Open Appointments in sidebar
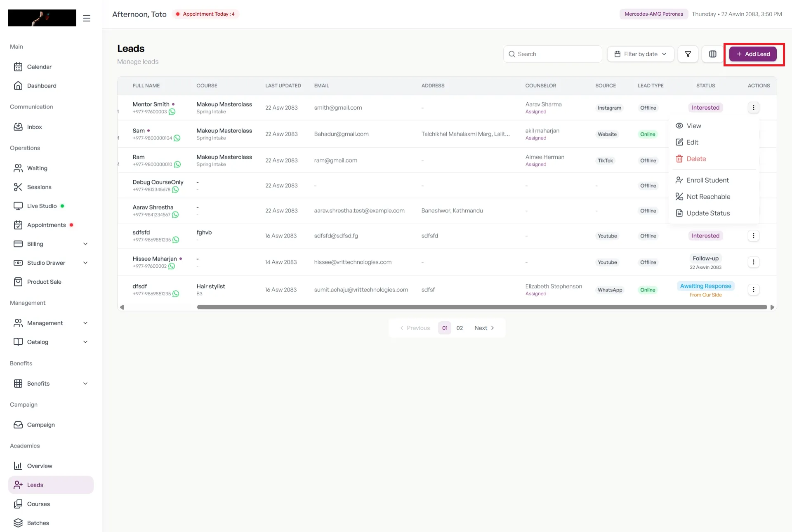 click(51, 225)
